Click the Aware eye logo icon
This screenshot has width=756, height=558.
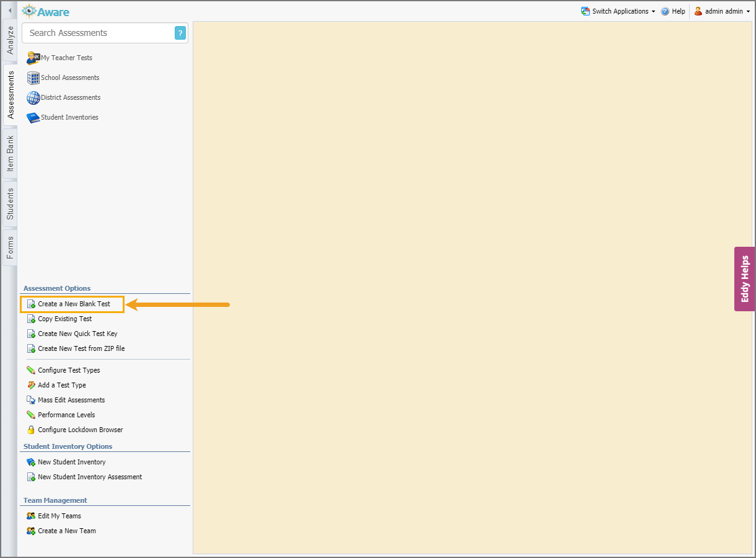[29, 11]
